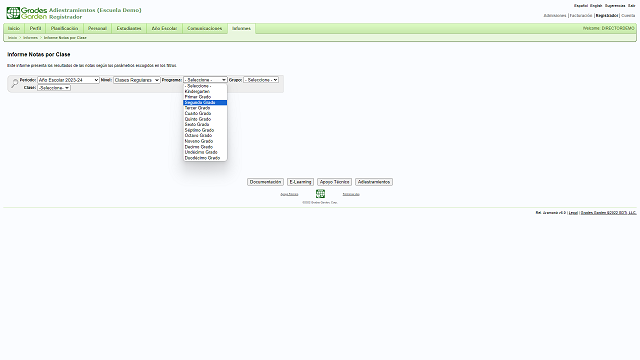Click the Legal link in footer
The width and height of the screenshot is (640, 360).
(x=573, y=213)
